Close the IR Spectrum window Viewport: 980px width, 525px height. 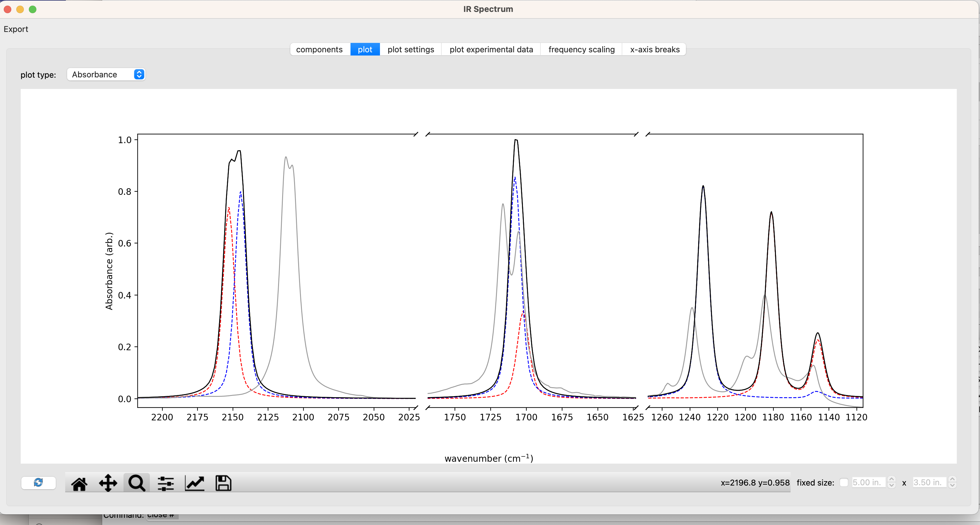click(x=8, y=9)
